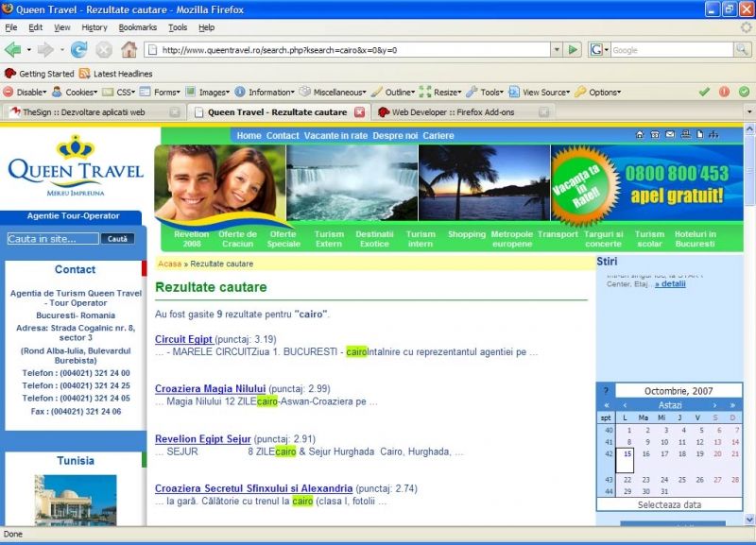Click the site search input field
The image size is (756, 545).
[x=53, y=239]
